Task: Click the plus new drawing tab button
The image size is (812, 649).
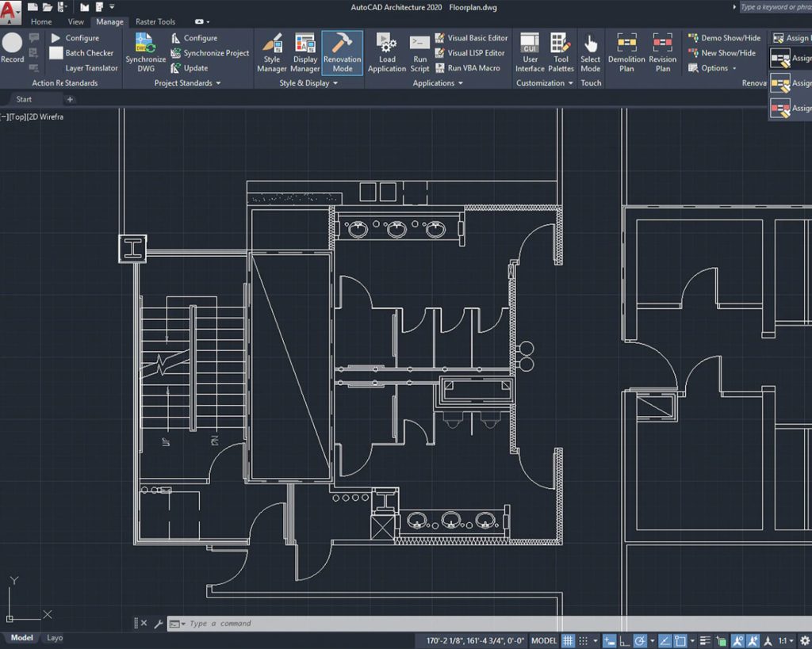Action: [x=70, y=99]
